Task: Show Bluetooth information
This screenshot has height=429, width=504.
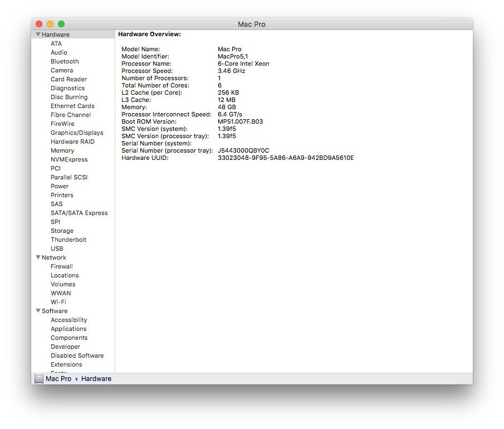Action: click(65, 61)
